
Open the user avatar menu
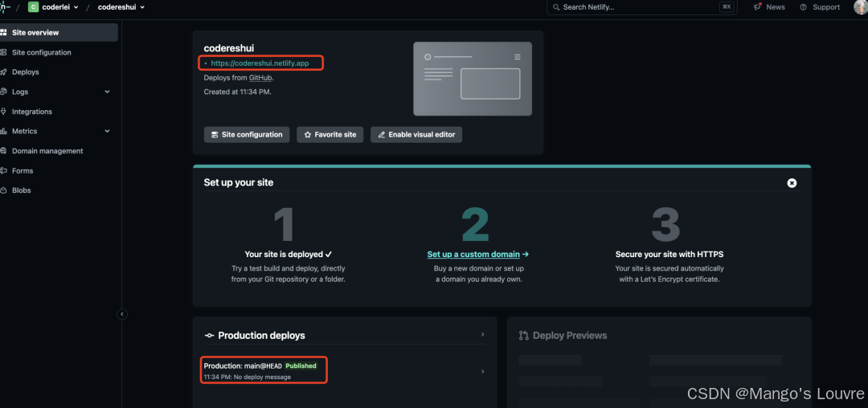tap(860, 7)
